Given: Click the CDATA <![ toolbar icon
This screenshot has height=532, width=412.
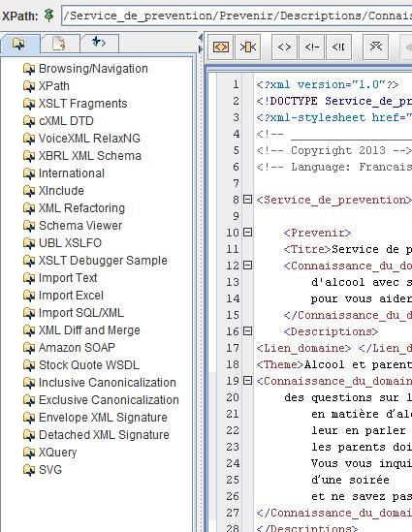Looking at the screenshot, I should tap(338, 47).
